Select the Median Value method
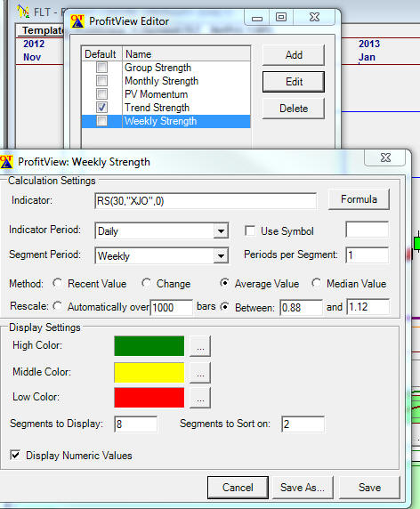 point(316,283)
